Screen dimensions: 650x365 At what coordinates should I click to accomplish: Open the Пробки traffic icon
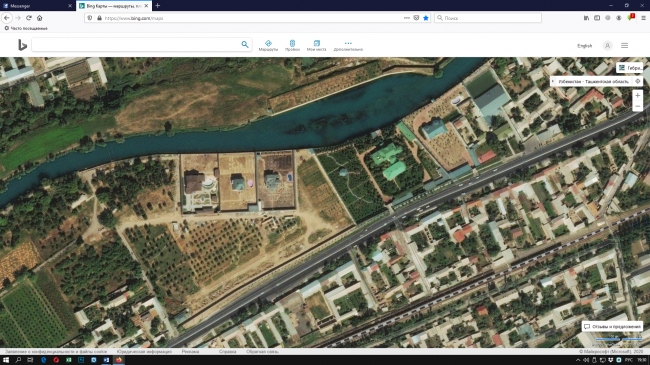(x=292, y=46)
